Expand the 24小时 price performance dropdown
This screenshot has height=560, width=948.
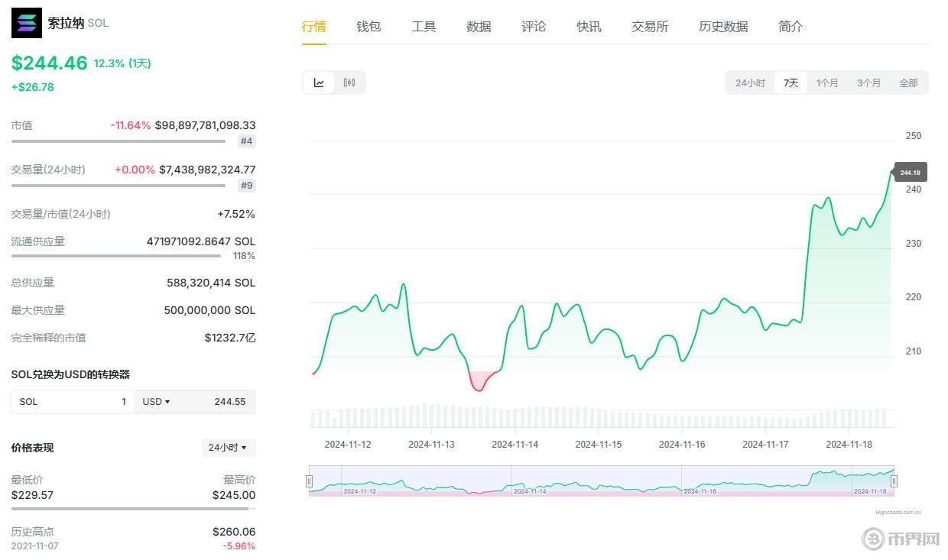click(228, 448)
